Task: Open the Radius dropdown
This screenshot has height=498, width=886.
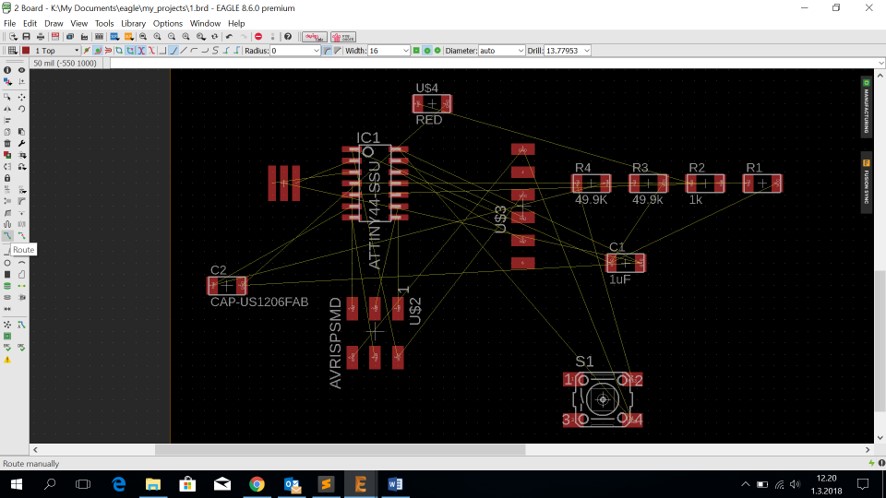Action: 316,51
